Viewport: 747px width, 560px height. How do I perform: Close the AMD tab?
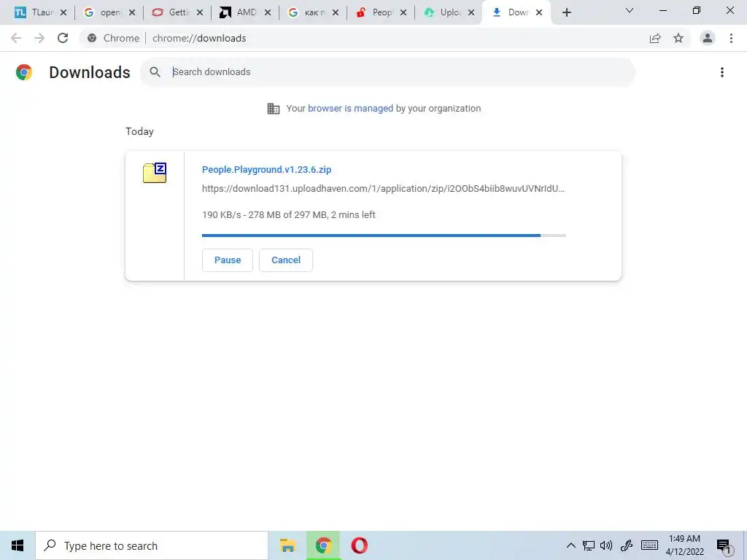click(268, 12)
